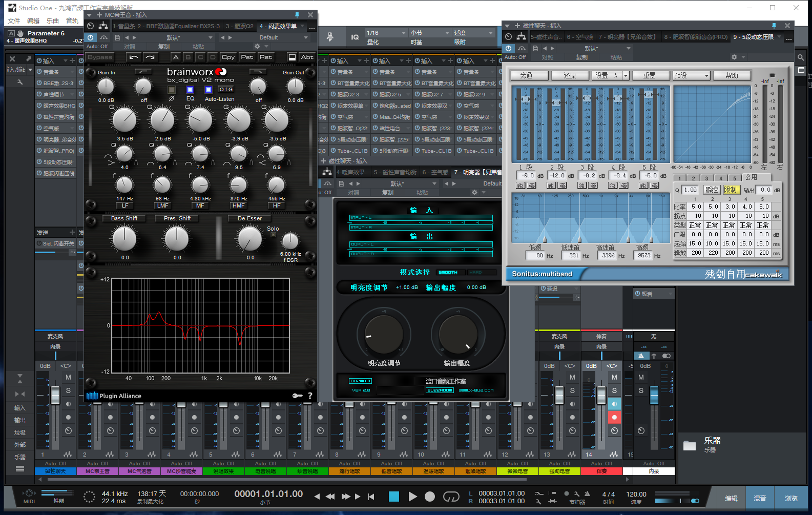812x515 pixels.
Task: Toggle the yellow 限制 limiter button
Action: (731, 190)
